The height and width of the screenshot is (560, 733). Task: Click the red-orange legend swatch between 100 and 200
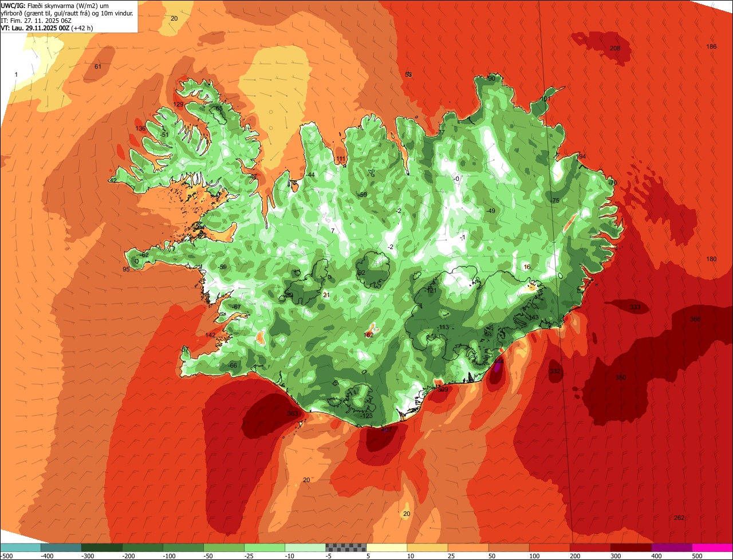click(x=549, y=547)
